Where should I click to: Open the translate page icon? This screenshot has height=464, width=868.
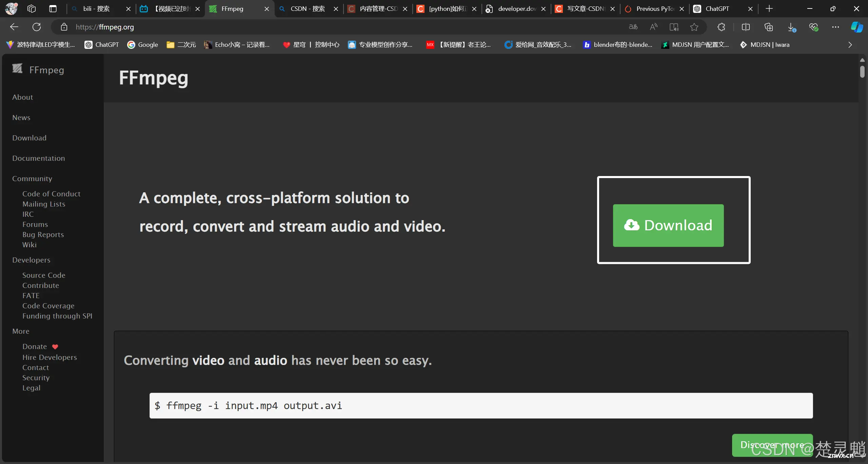[x=633, y=27]
